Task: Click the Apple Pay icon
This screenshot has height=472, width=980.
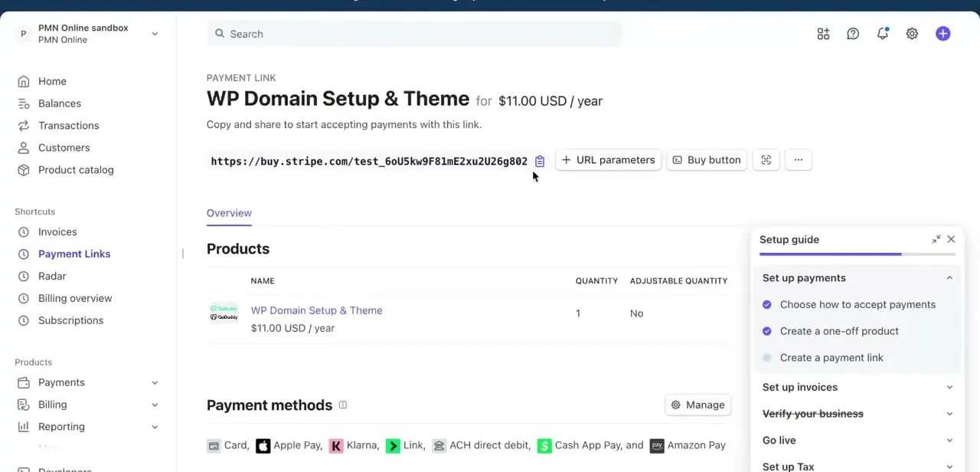Action: click(263, 445)
